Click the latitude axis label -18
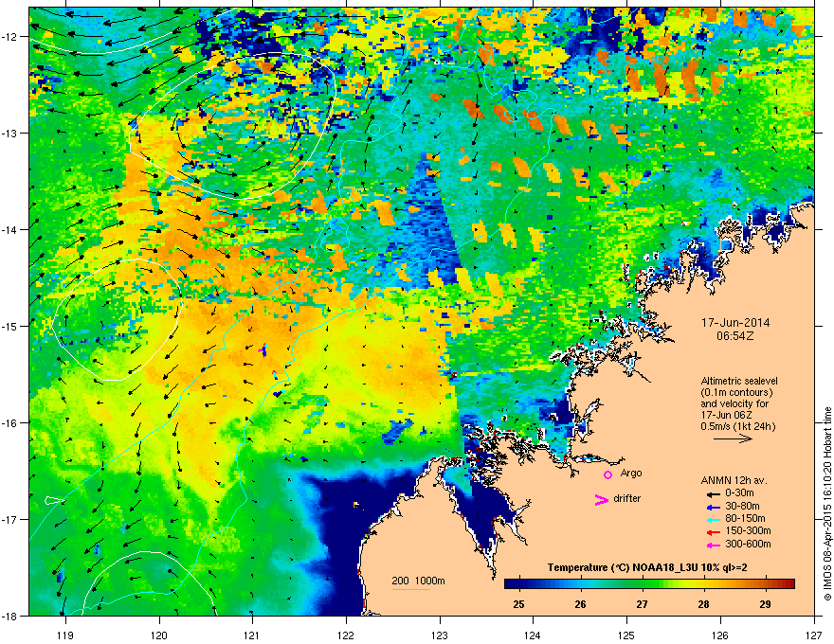834x644 pixels. pos(10,616)
